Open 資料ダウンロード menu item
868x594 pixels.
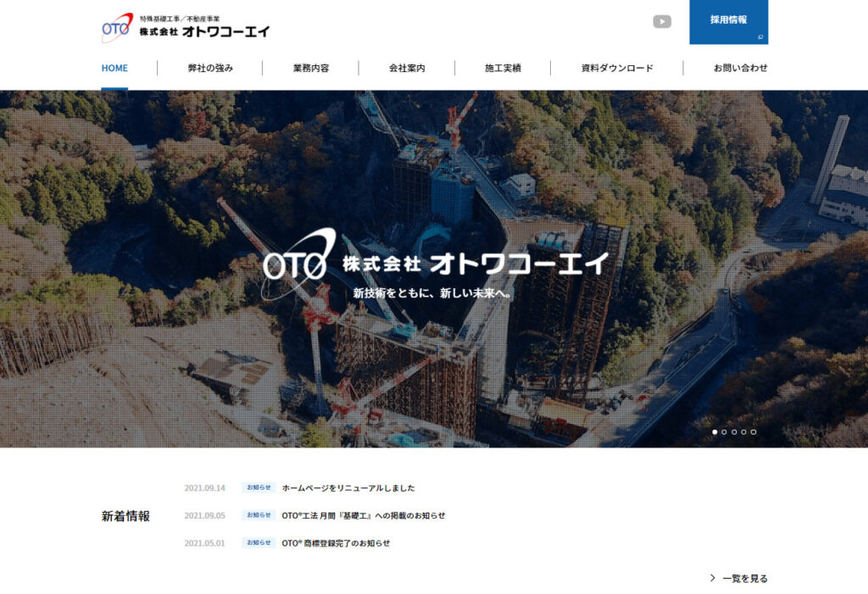pyautogui.click(x=617, y=68)
